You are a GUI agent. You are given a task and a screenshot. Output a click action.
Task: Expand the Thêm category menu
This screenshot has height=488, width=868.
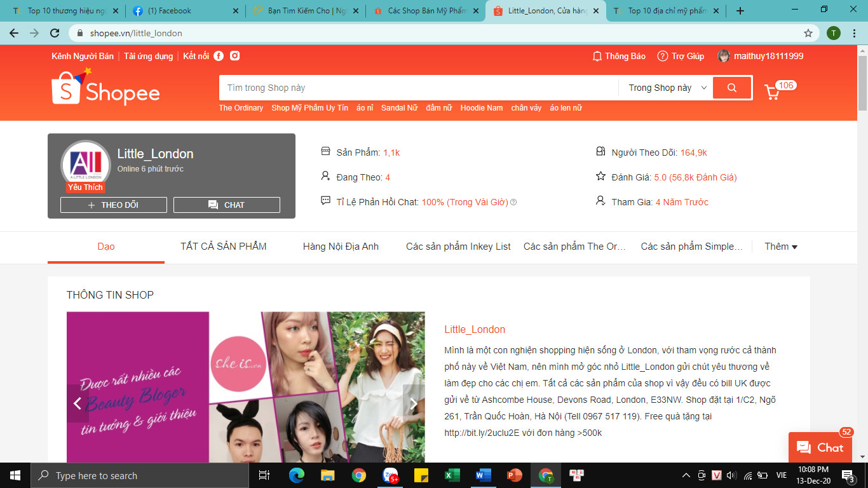pos(781,247)
